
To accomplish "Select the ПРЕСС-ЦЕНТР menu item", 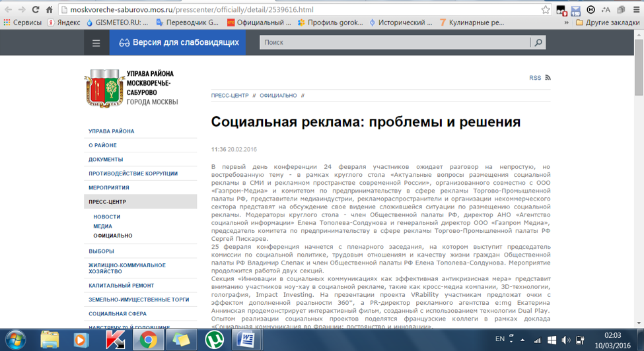I will [141, 202].
